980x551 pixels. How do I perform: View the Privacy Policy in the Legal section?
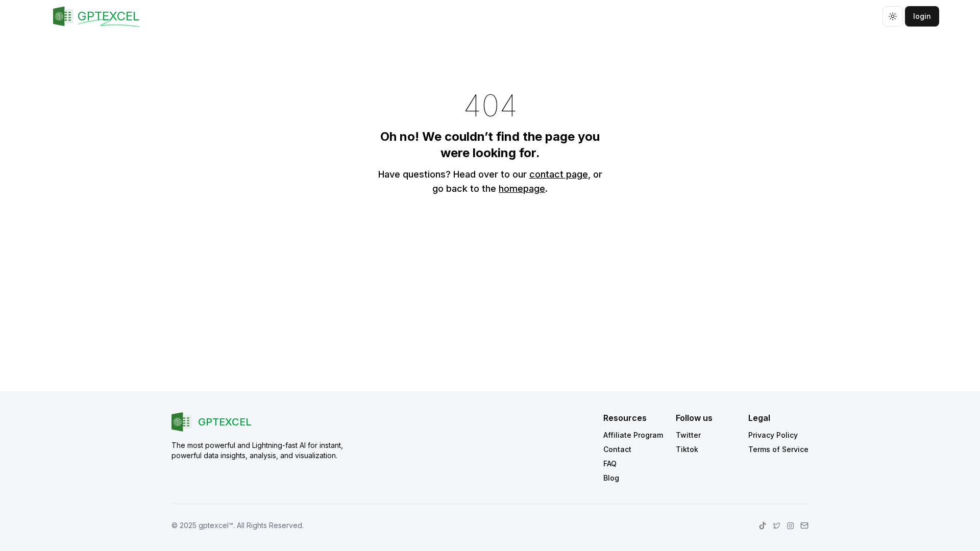pyautogui.click(x=773, y=435)
